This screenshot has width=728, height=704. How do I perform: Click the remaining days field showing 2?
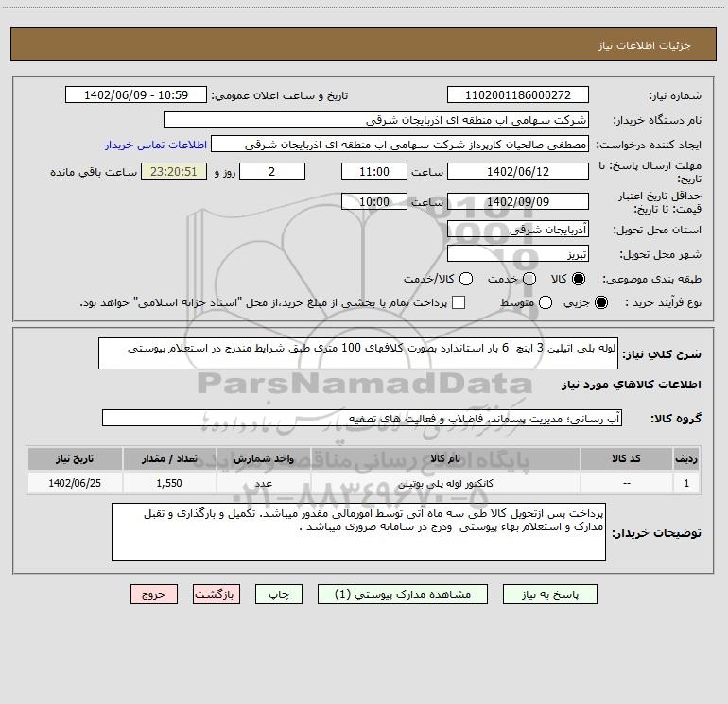point(272,171)
